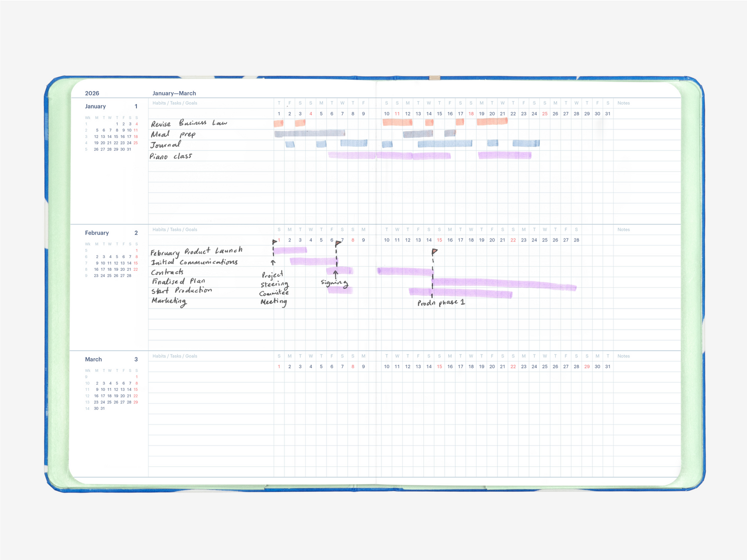Select the arrow pointing to the Signing milestone
Viewport: 747px width, 560px height.
336,274
